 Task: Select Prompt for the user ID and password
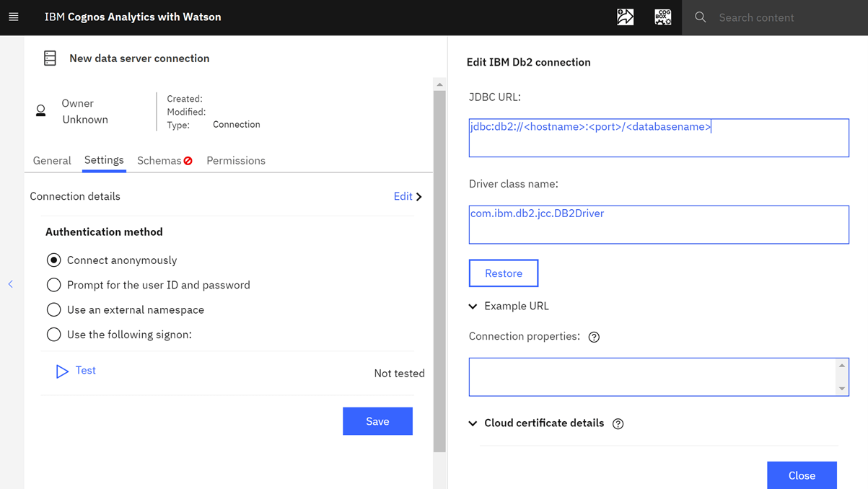click(x=53, y=285)
